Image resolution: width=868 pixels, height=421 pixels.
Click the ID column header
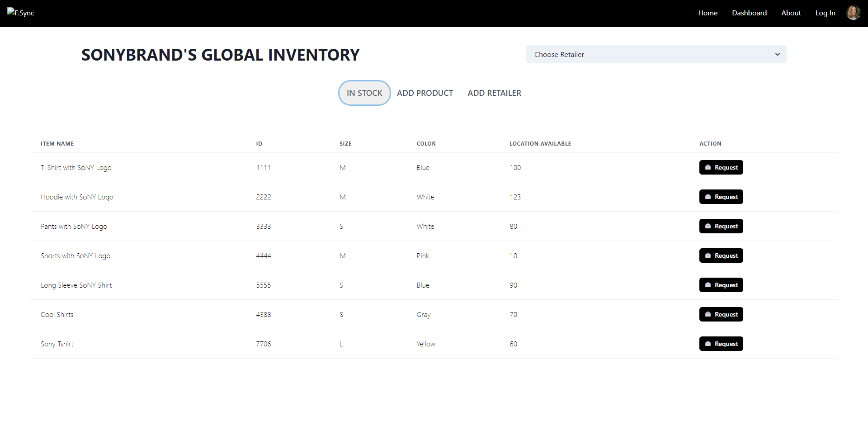tap(259, 144)
